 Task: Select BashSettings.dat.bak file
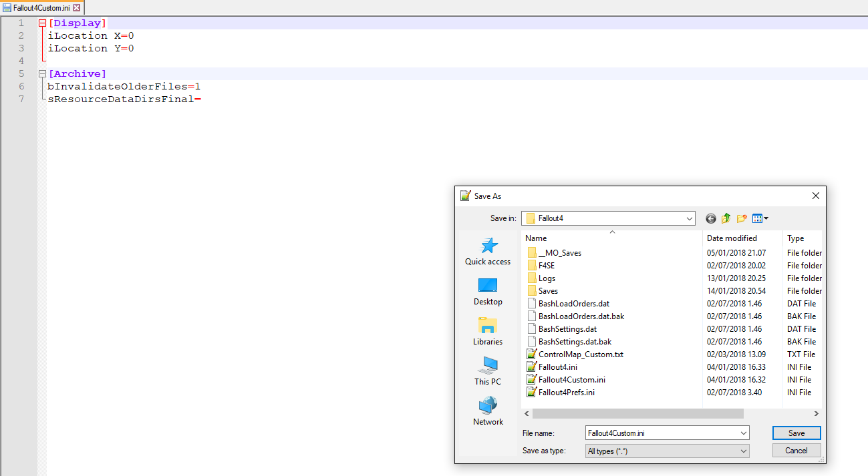click(x=569, y=342)
